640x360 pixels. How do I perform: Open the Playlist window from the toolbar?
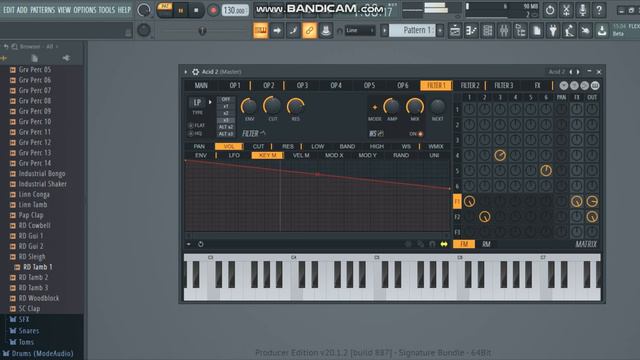(455, 30)
